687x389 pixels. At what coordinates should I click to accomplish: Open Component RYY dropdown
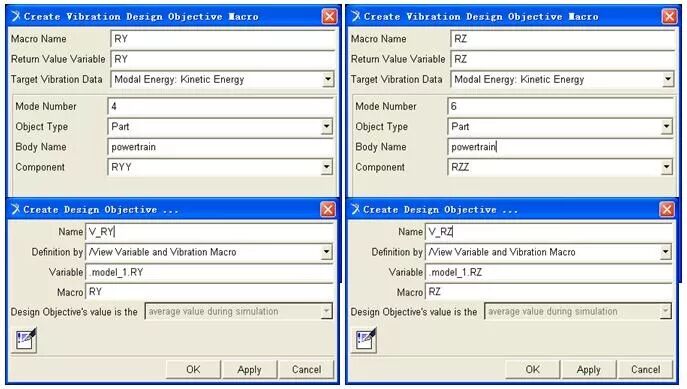coord(326,167)
